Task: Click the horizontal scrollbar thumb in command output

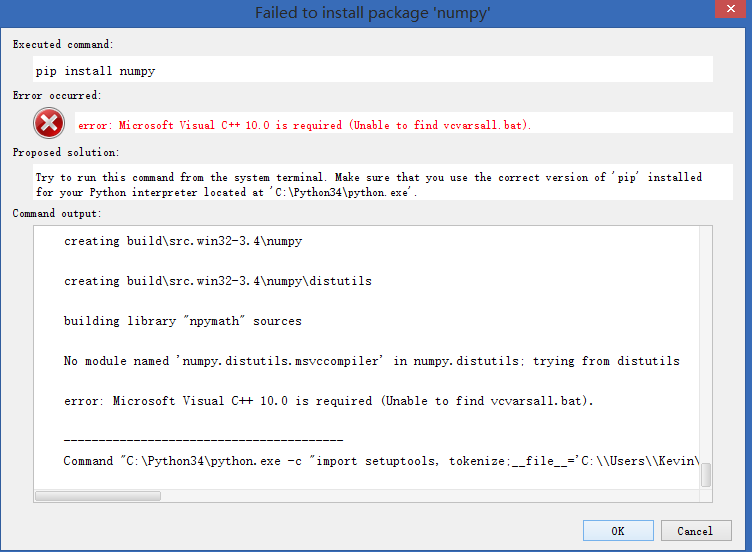Action: pos(98,495)
